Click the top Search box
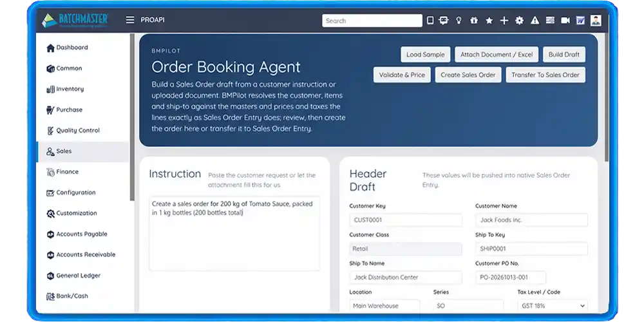644x322 pixels. click(x=372, y=21)
